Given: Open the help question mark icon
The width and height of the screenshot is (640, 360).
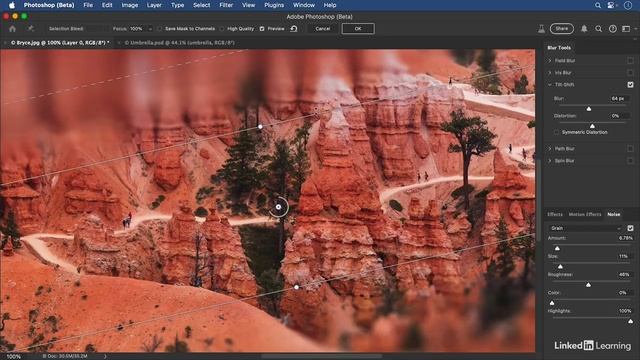Looking at the screenshot, I should click(613, 29).
